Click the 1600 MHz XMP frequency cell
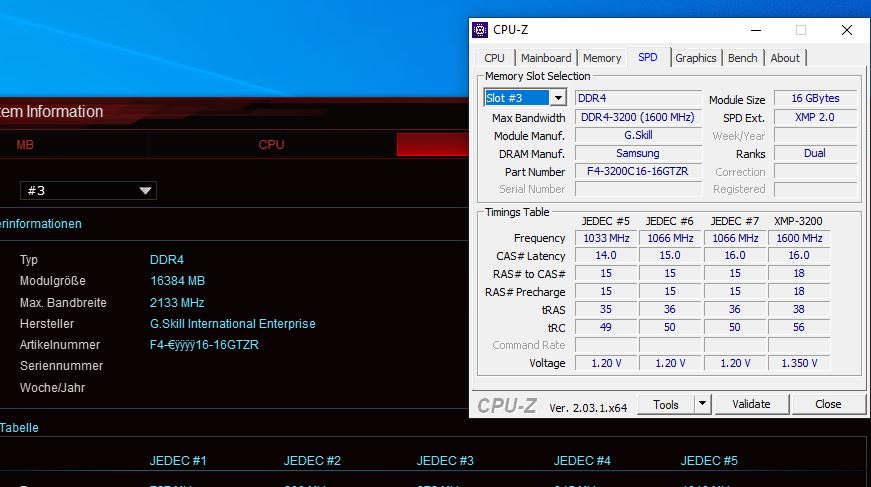The height and width of the screenshot is (487, 871). tap(799, 238)
